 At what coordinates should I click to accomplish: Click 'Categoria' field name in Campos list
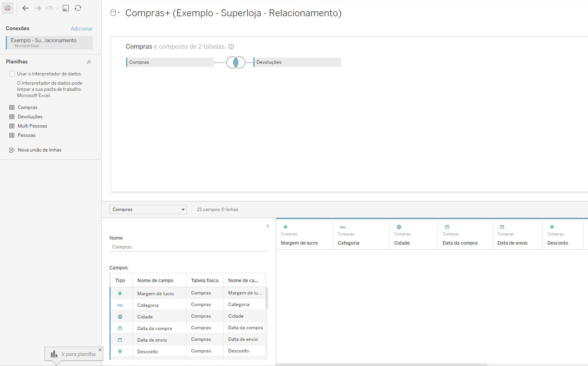(148, 305)
